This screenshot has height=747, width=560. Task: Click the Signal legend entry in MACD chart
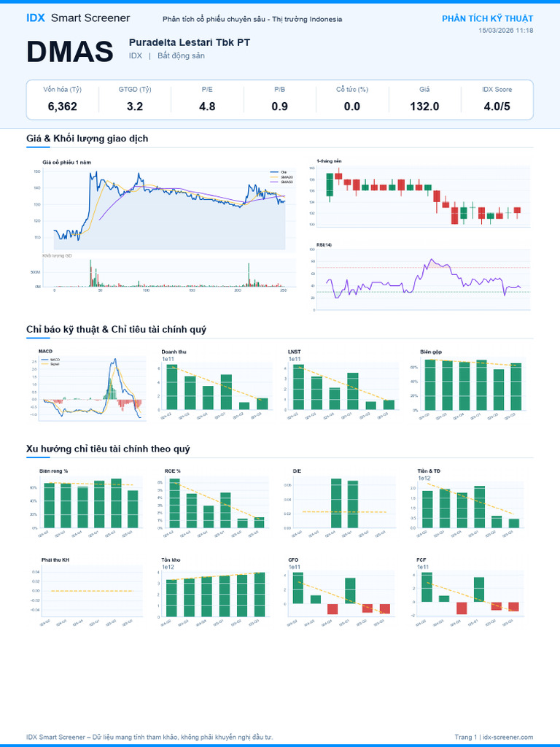[50, 364]
